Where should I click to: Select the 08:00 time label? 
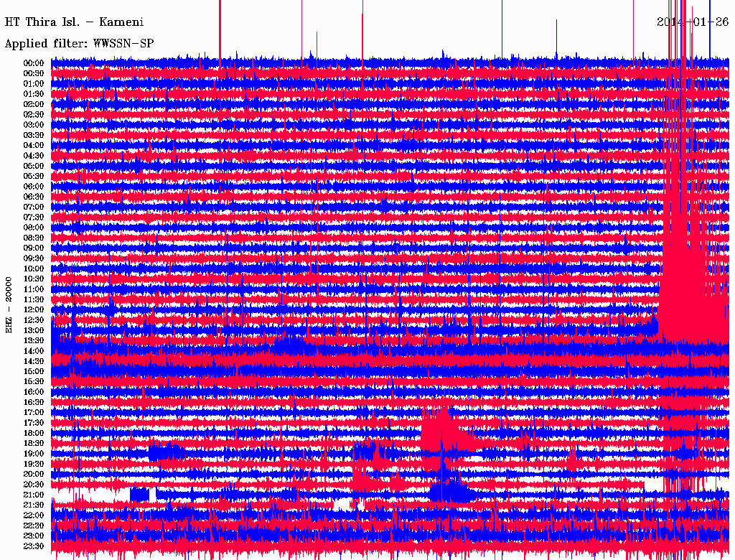(x=34, y=228)
